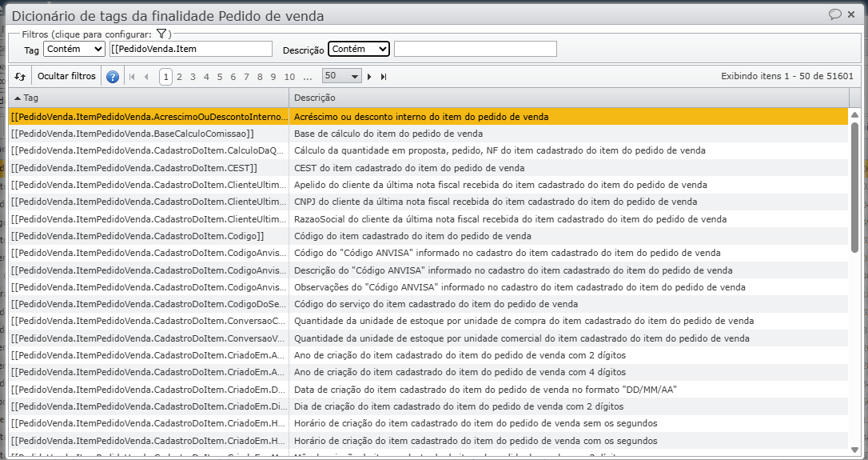Open the Tag condition dropdown
This screenshot has width=868, height=460.
pos(74,49)
